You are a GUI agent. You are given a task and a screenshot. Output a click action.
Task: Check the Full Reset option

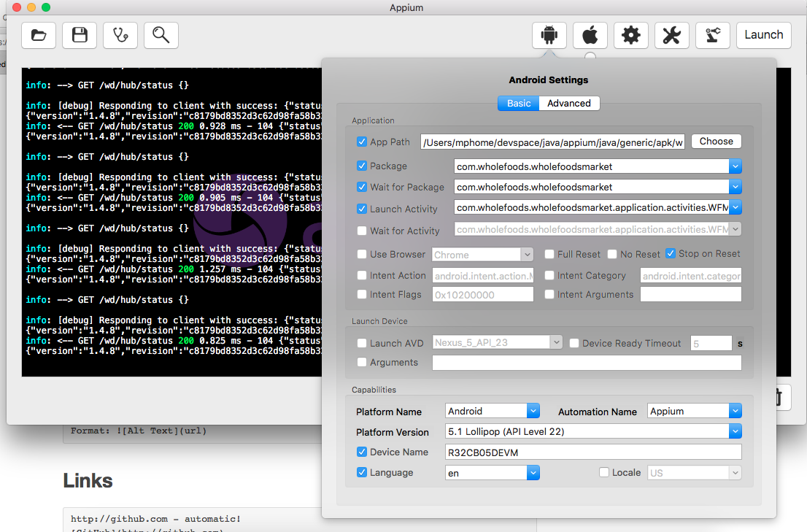pos(549,254)
